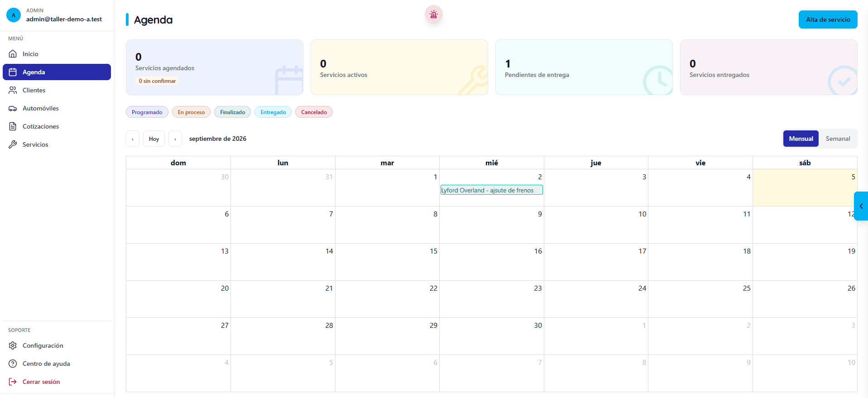Screen dimensions: 868x398
Task: Click the Pendientes de entrega card
Action: point(584,67)
